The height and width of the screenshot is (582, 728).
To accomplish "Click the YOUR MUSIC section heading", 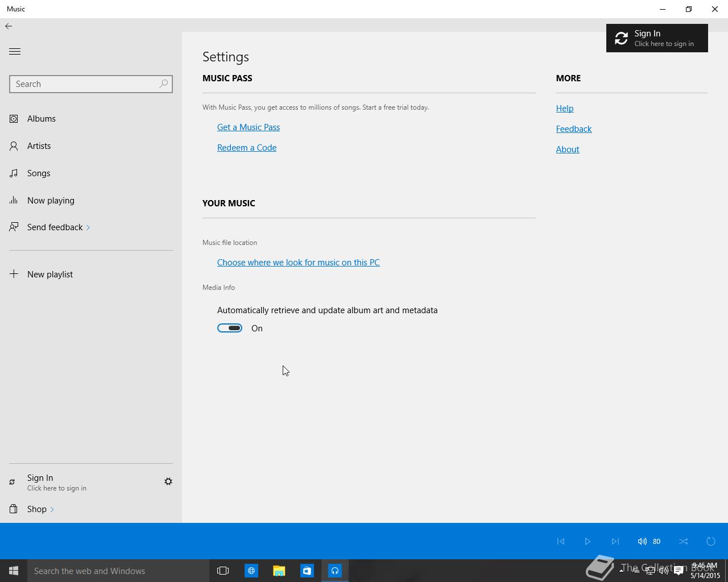I will tap(229, 203).
